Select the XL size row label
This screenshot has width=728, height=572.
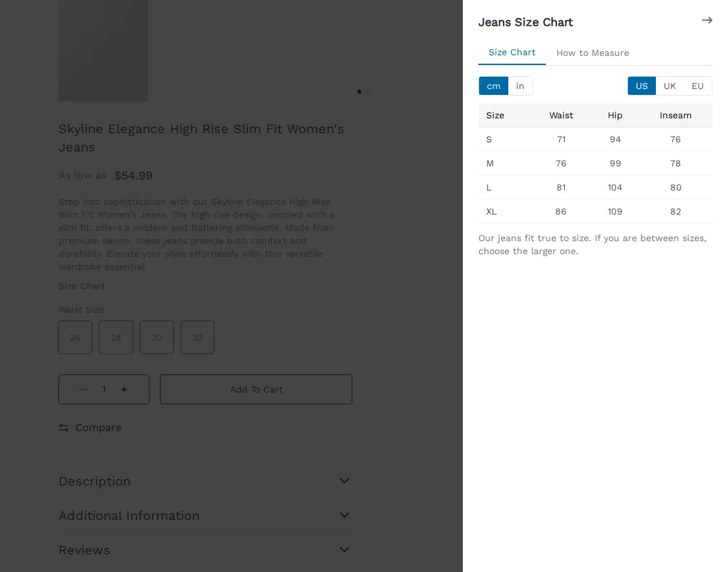491,212
